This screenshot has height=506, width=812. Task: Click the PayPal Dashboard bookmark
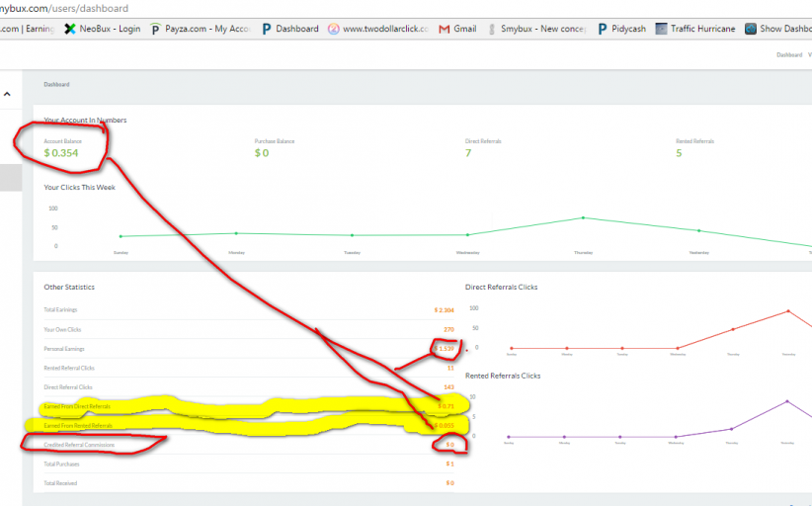[x=290, y=29]
